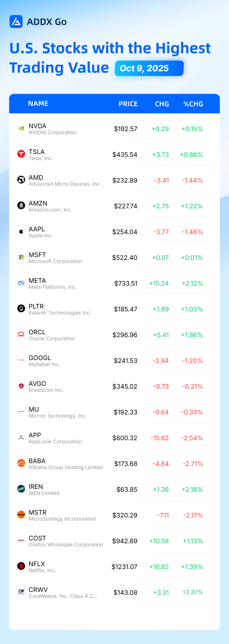Click the Apple logo icon

(x=21, y=231)
